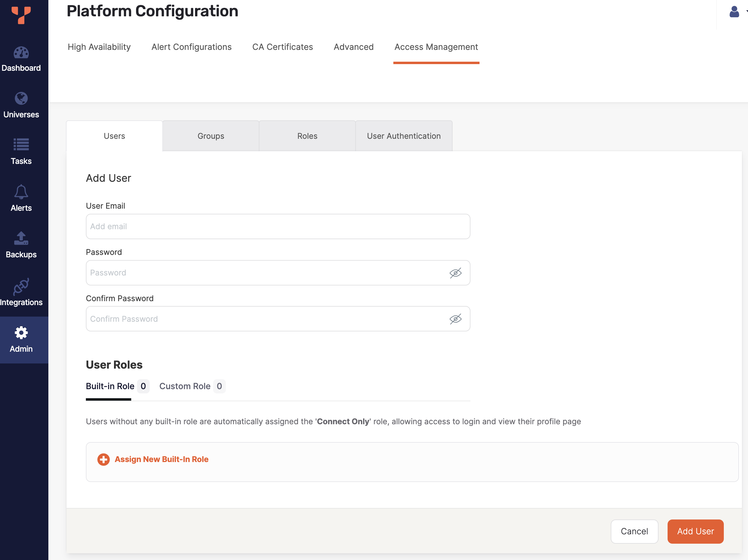Open the Dashboard sidebar icon
748x560 pixels.
tap(21, 53)
